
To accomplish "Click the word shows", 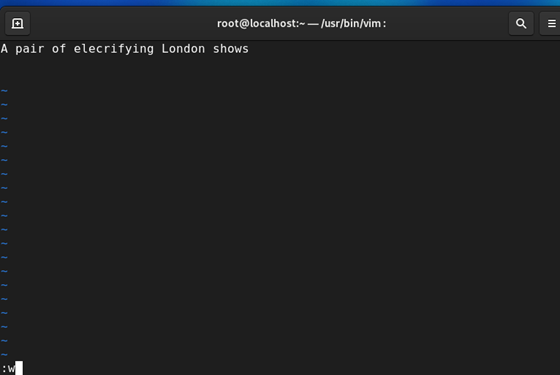I will click(231, 49).
